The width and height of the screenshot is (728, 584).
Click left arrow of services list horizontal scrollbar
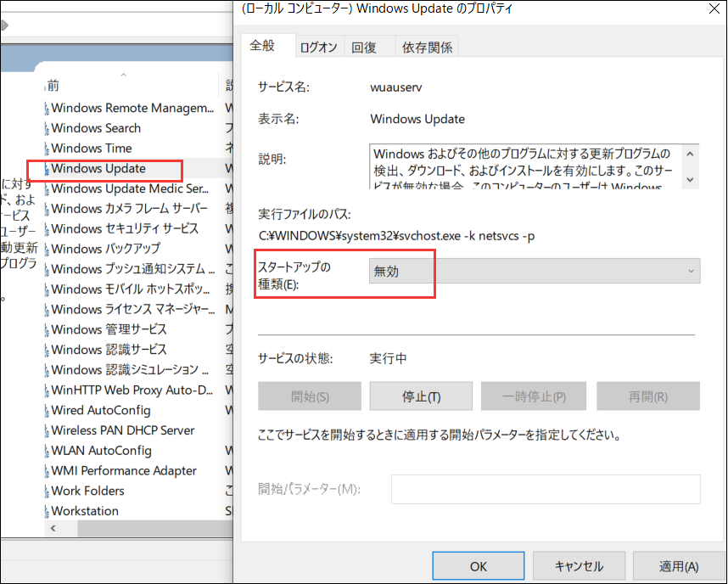53,528
